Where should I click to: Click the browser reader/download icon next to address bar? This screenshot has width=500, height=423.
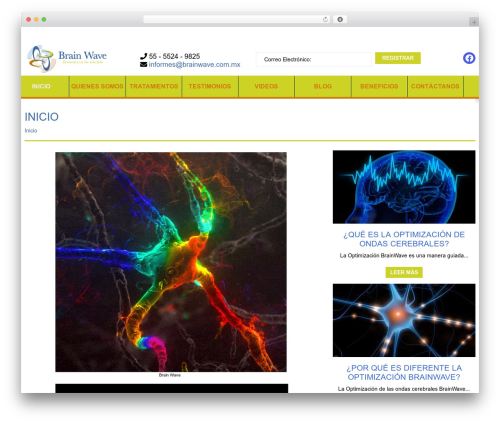(340, 19)
